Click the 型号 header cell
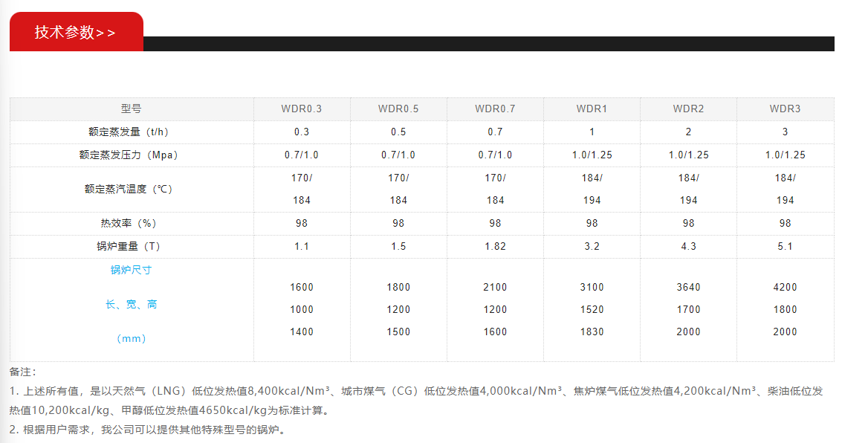Screen dimensions: 868x443 [x=130, y=109]
